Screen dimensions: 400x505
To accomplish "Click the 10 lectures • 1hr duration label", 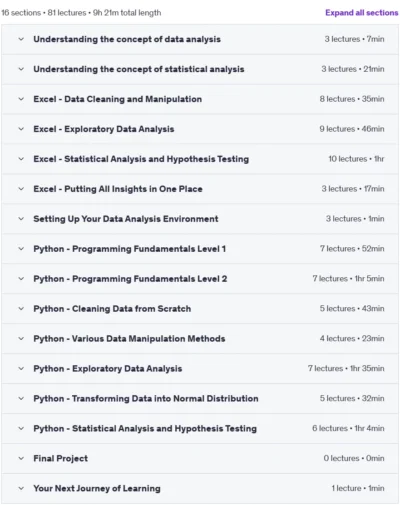I will tap(356, 159).
